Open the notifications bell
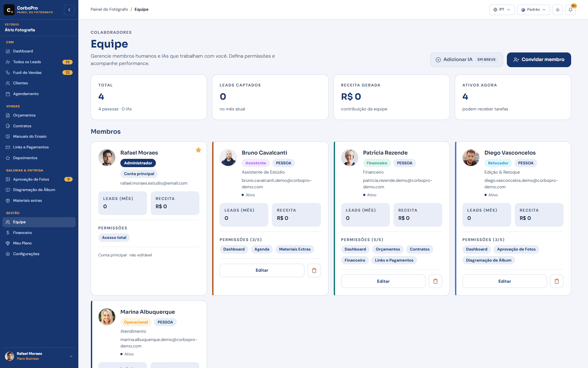 click(x=571, y=10)
